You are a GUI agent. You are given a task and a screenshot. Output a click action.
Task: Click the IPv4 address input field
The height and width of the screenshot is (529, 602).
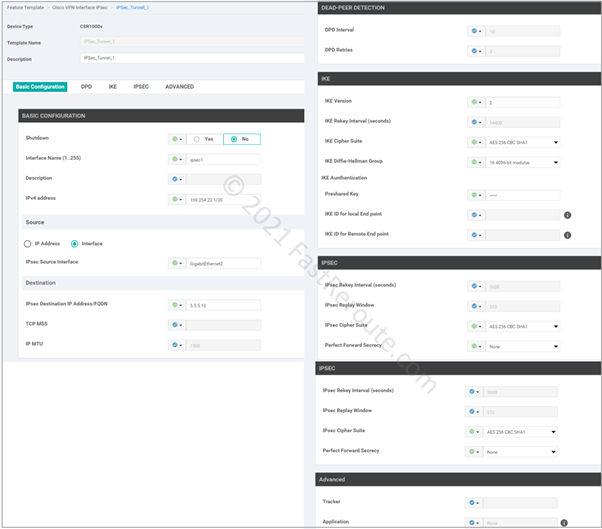(x=223, y=199)
